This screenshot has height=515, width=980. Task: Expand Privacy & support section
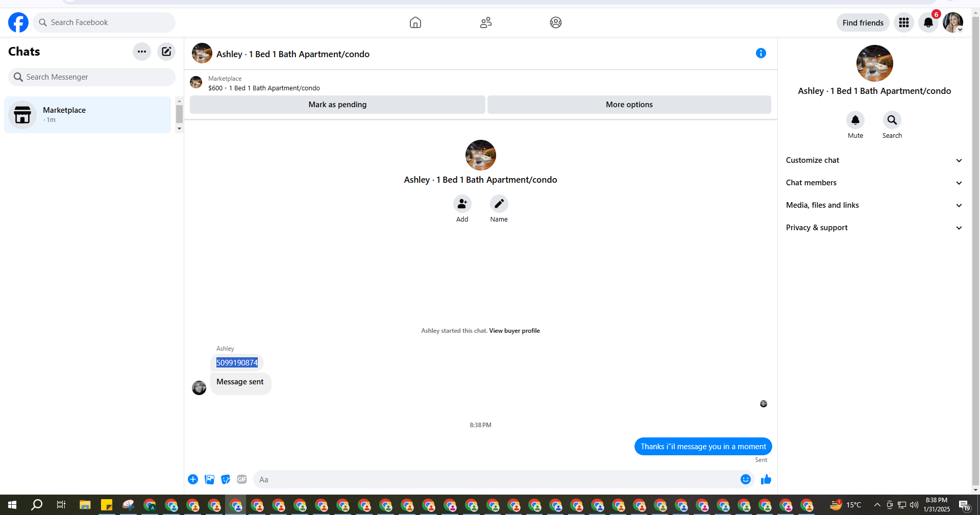tap(874, 228)
